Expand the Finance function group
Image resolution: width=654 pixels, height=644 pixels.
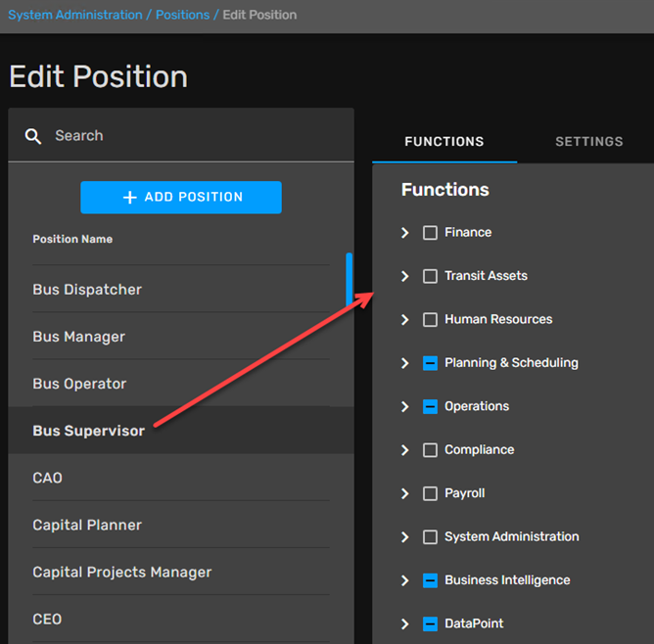pyautogui.click(x=405, y=233)
